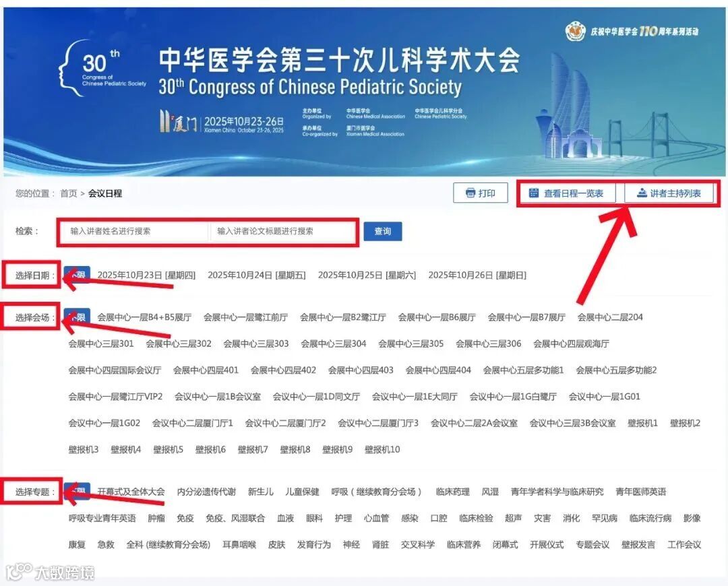Choose topic 临床流行病
728x586 pixels.
point(650,518)
